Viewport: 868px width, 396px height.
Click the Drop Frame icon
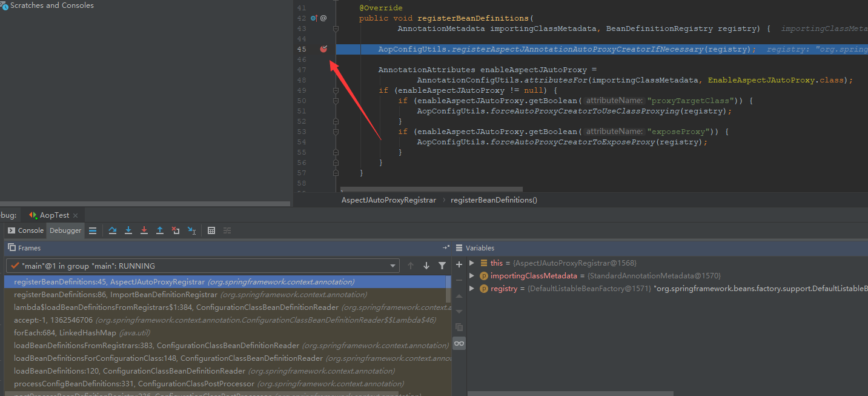tap(176, 230)
